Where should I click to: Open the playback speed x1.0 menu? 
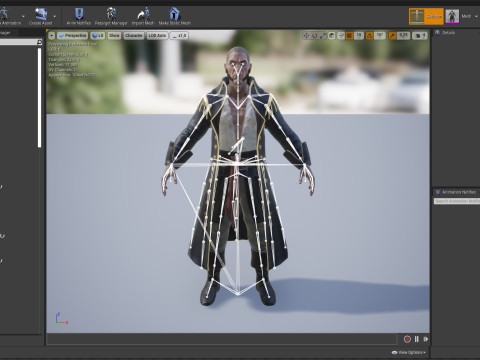179,35
